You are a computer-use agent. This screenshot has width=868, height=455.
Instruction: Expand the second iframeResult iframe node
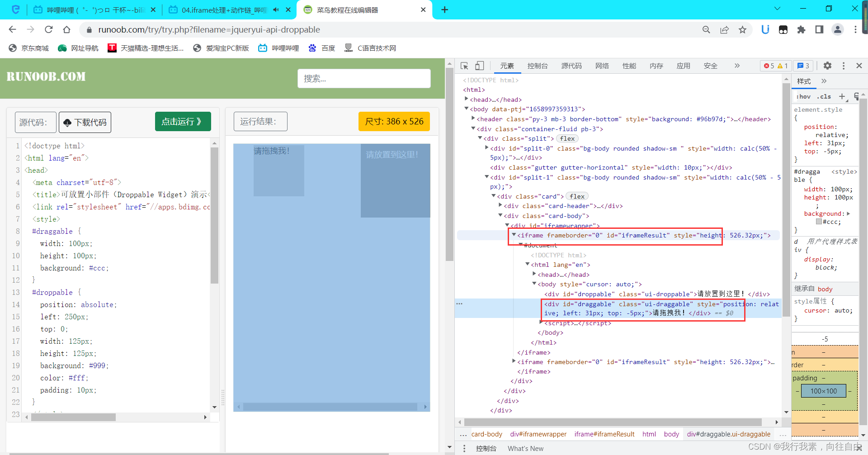click(514, 361)
